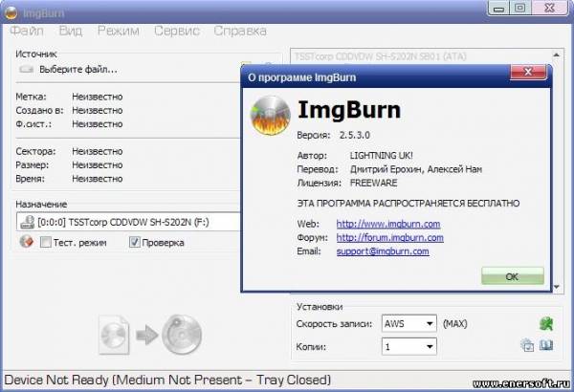Open the Скорость записи AWS dropdown

[x=408, y=323]
